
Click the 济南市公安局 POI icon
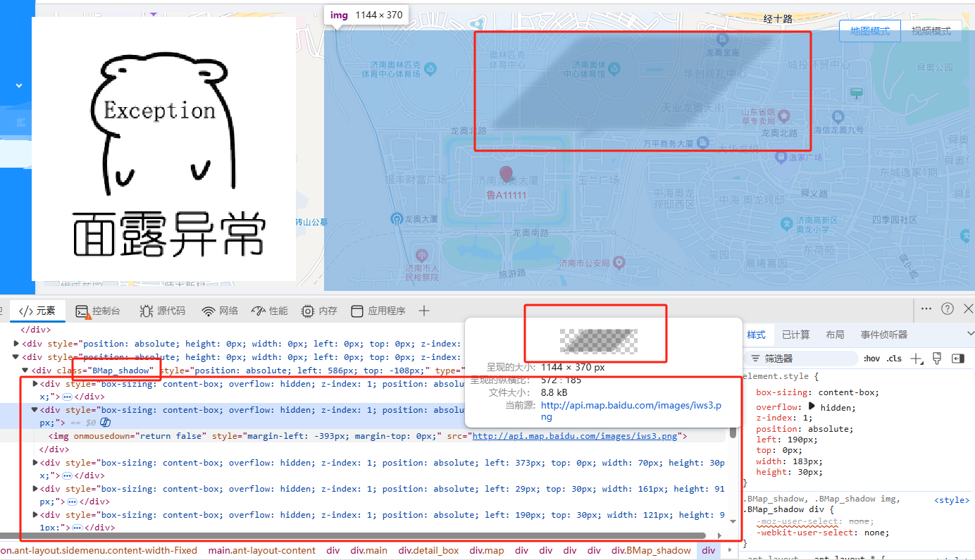[x=619, y=263]
